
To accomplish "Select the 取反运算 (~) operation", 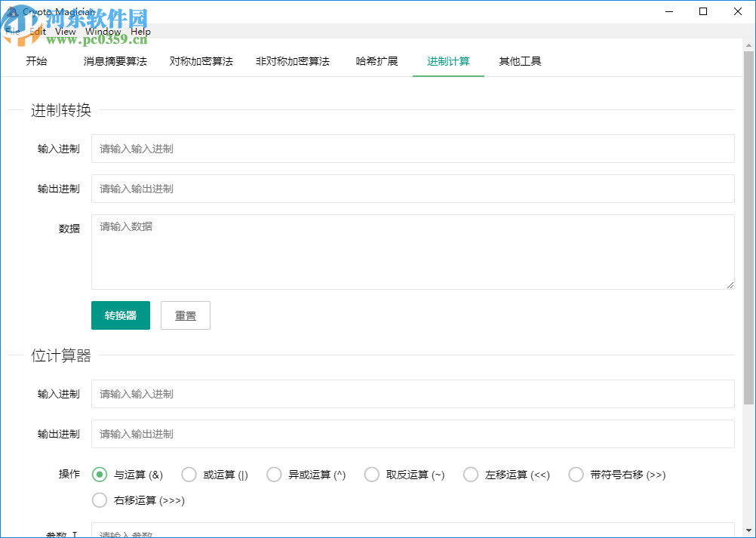I will 371,474.
